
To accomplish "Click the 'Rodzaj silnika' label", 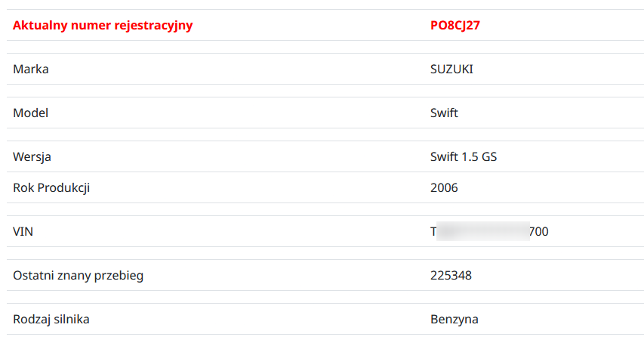I will click(x=51, y=319).
